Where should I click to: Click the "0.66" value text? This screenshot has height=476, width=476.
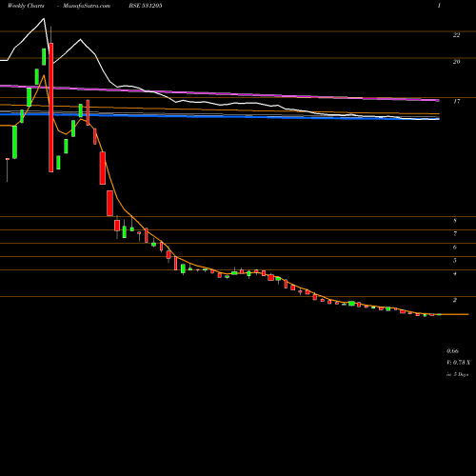[x=452, y=351]
